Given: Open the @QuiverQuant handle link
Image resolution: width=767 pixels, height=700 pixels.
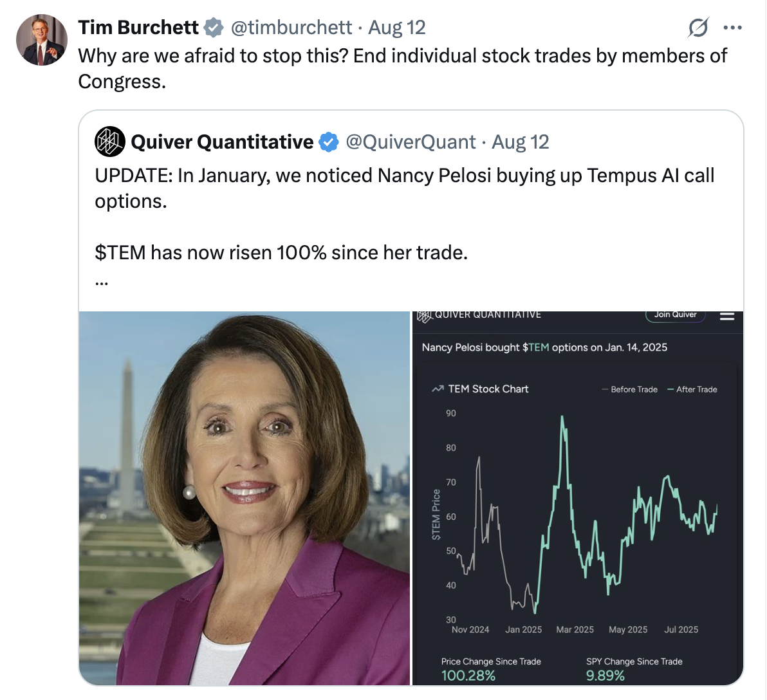Looking at the screenshot, I should click(411, 142).
